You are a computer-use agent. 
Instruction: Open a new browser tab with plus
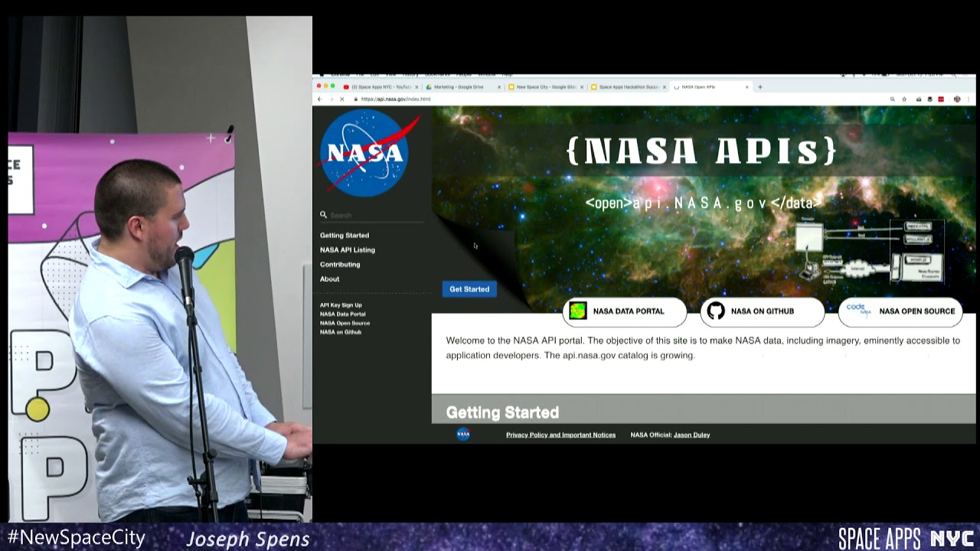[760, 87]
